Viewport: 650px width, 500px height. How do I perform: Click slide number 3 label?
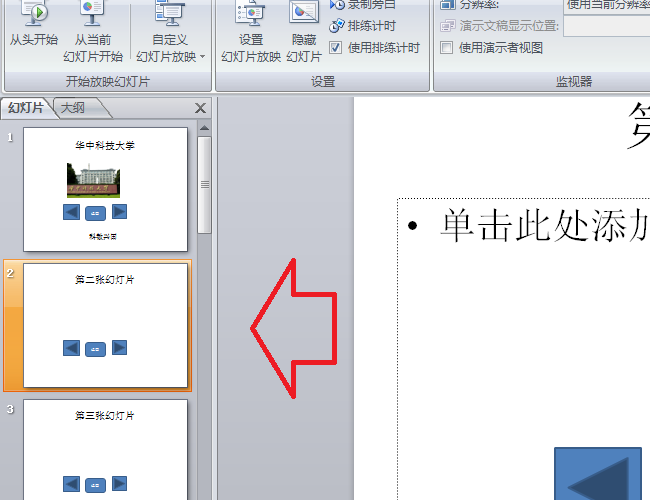[10, 409]
